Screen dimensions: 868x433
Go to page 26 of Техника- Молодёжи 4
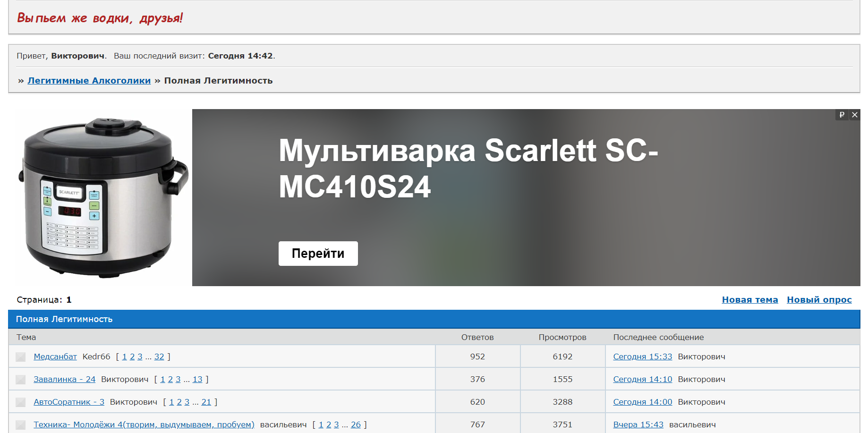(356, 425)
